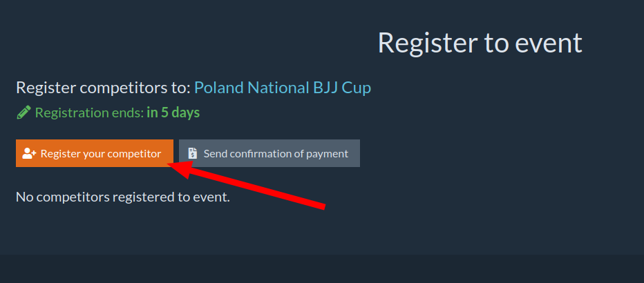
Task: Click the Register to event page heading
Action: point(480,43)
